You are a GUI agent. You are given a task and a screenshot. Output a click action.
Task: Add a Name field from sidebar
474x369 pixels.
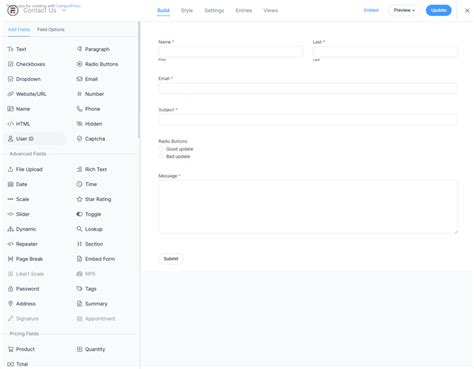coord(19,109)
